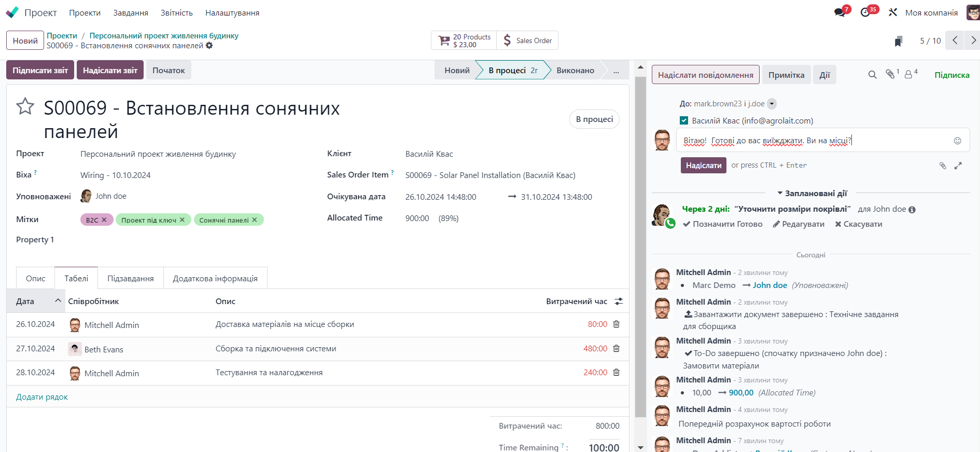Click the Початок timer button
980x452 pixels.
(169, 70)
